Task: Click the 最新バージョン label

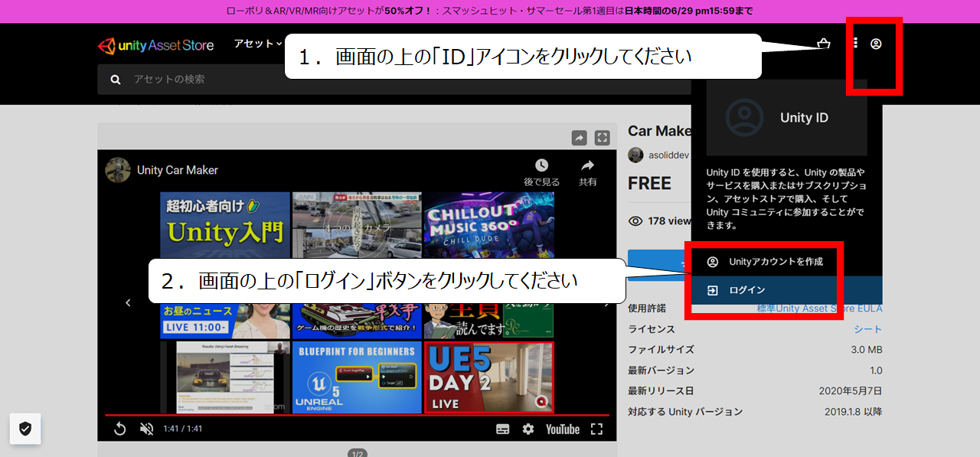Action: tap(661, 370)
